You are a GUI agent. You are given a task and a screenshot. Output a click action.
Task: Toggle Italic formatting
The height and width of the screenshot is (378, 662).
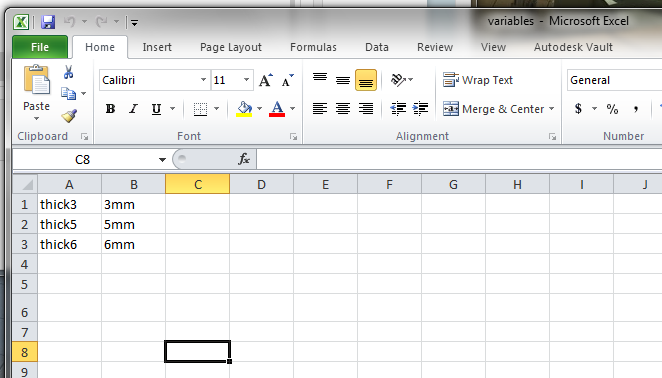coord(133,109)
